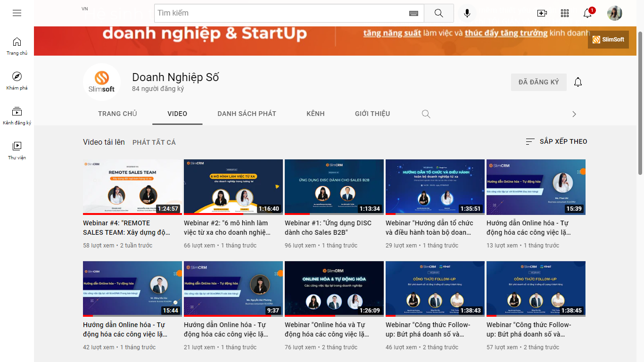Start voice search with microphone

click(467, 13)
